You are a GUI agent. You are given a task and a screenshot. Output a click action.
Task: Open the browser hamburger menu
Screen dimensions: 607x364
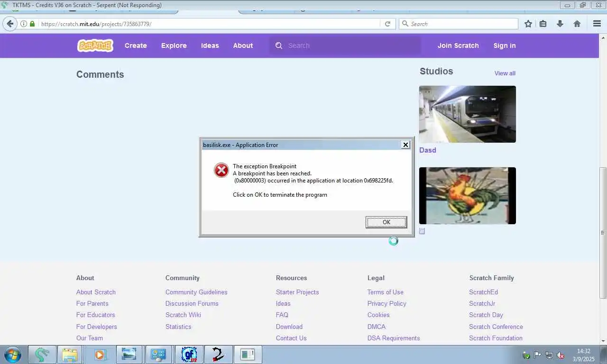pos(597,24)
